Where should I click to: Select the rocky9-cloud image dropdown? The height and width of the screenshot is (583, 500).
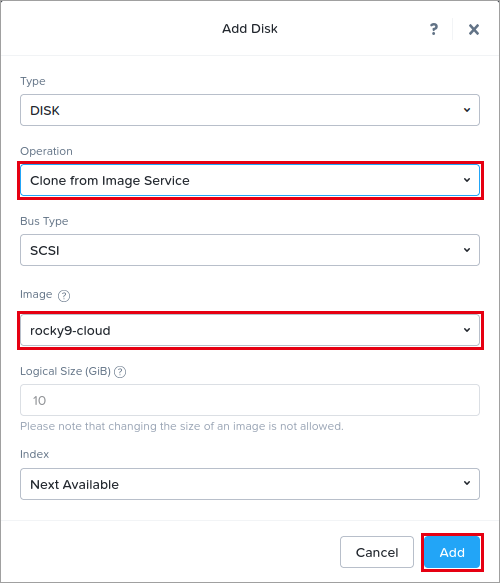pyautogui.click(x=250, y=330)
